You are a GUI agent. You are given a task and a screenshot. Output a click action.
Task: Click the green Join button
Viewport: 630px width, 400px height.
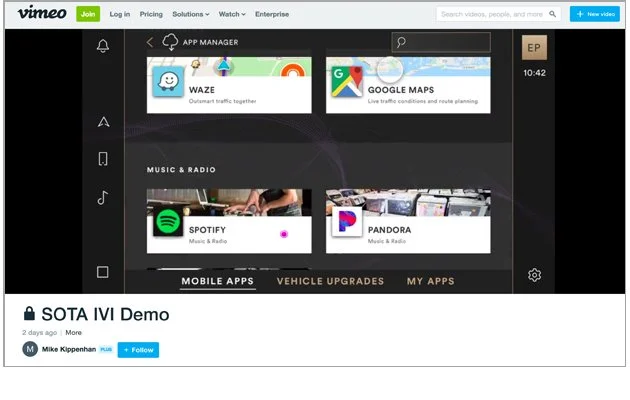(88, 14)
